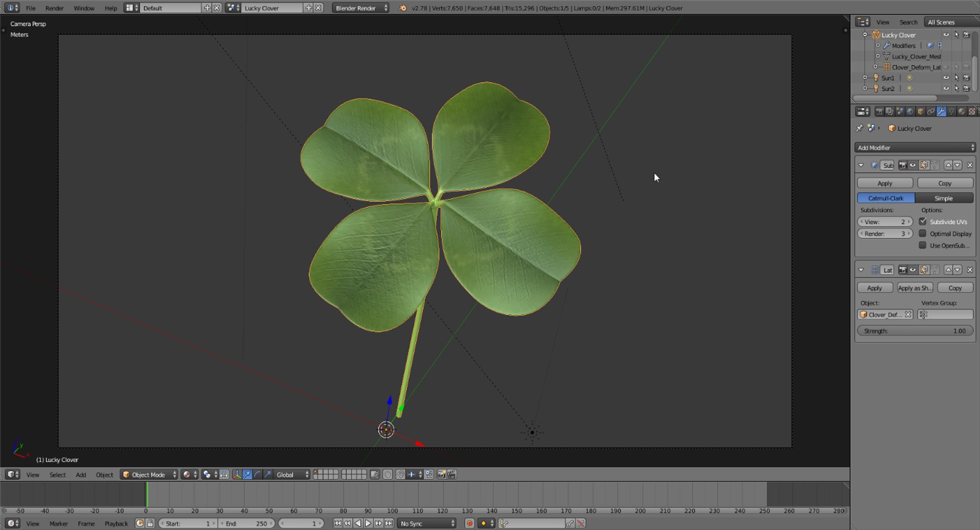
Task: Open the Constraints properties tab
Action: [930, 111]
